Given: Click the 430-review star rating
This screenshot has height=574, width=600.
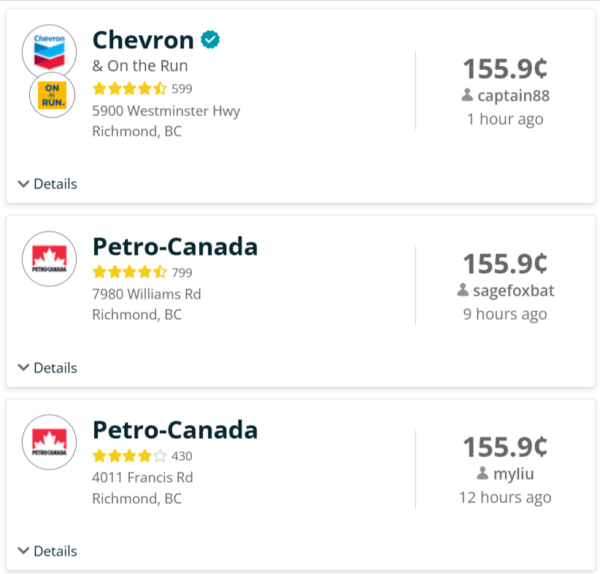Looking at the screenshot, I should click(129, 456).
